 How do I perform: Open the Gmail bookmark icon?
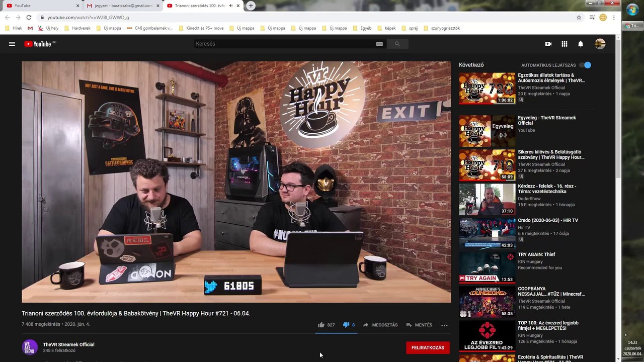pos(30,28)
